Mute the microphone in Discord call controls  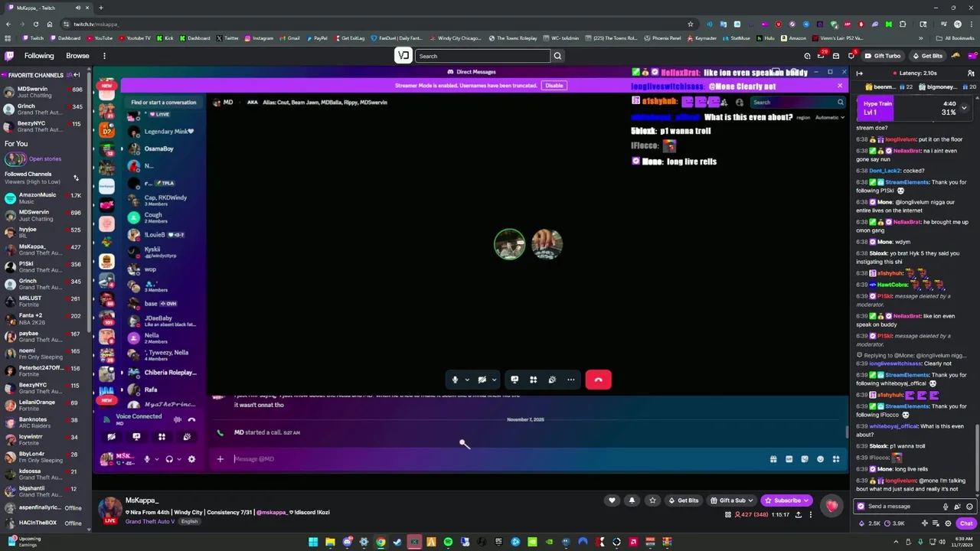pyautogui.click(x=455, y=380)
